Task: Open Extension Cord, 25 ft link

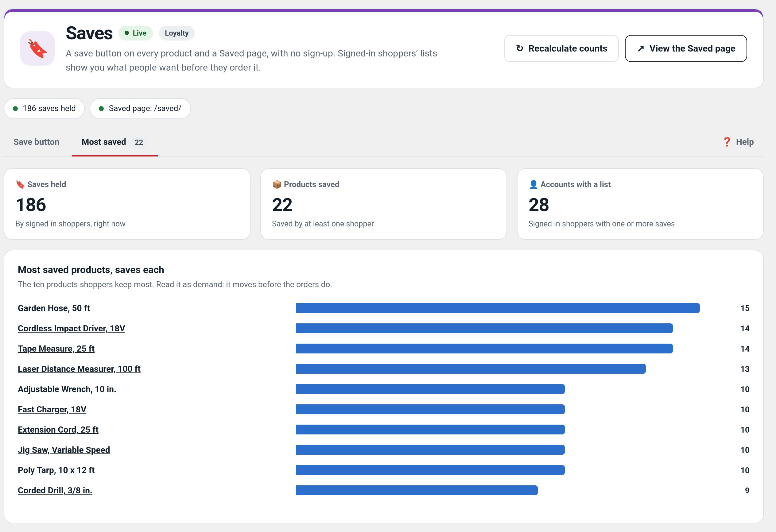Action: pyautogui.click(x=58, y=430)
